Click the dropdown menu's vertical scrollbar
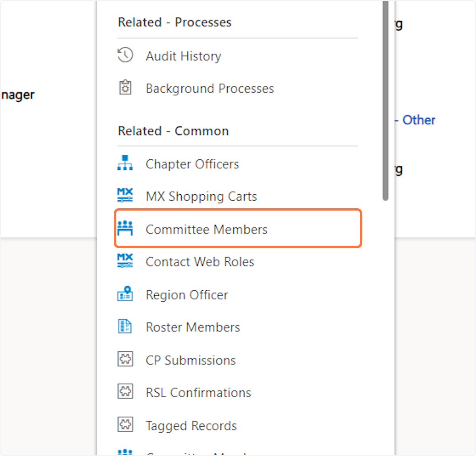Screen dimensions: 476x456 point(386,99)
